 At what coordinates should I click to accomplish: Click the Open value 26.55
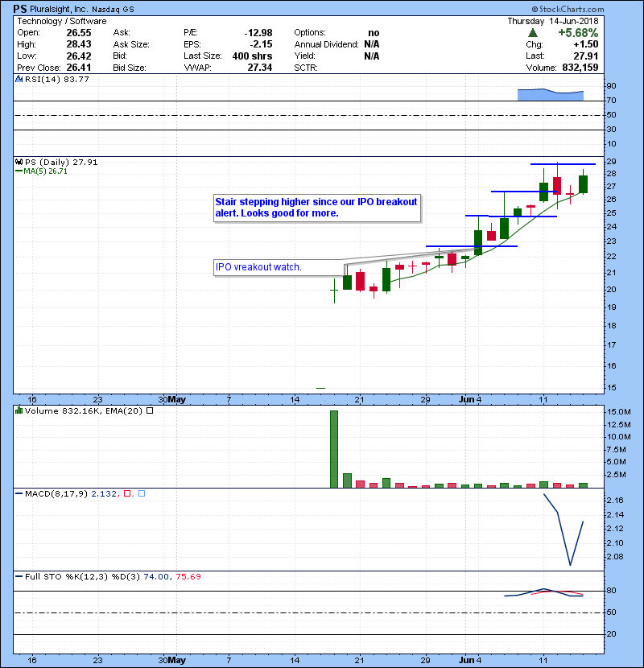coord(79,33)
